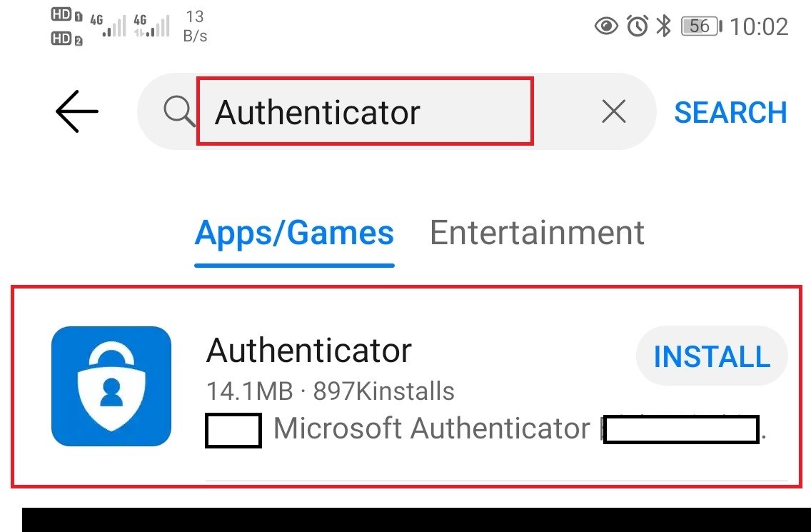The image size is (811, 532).
Task: Tap the 14.1MB 897K installs info line
Action: coord(330,391)
